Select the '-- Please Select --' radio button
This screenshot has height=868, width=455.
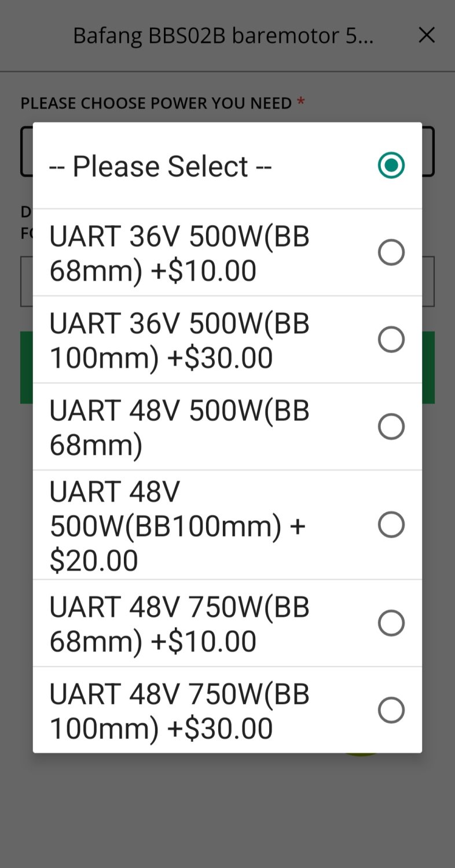click(391, 165)
